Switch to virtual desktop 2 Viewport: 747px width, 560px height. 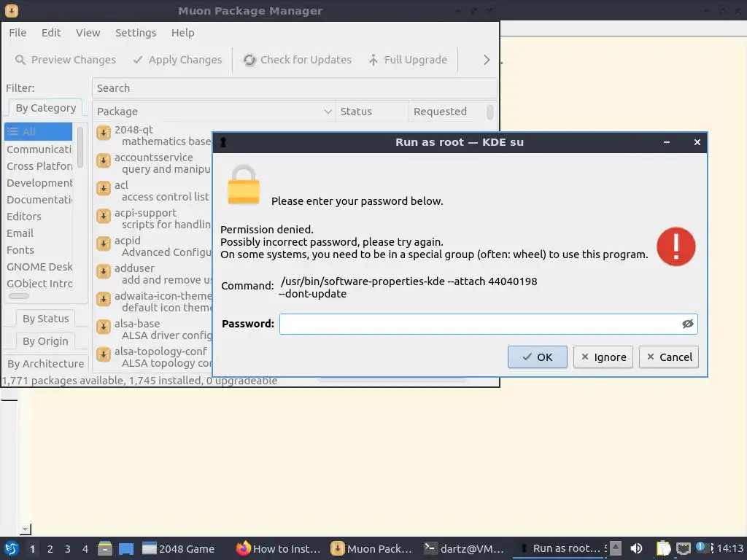point(50,549)
